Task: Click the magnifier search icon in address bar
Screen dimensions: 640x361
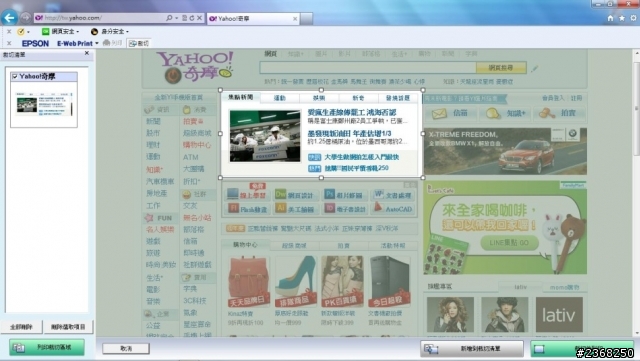Action: (169, 18)
